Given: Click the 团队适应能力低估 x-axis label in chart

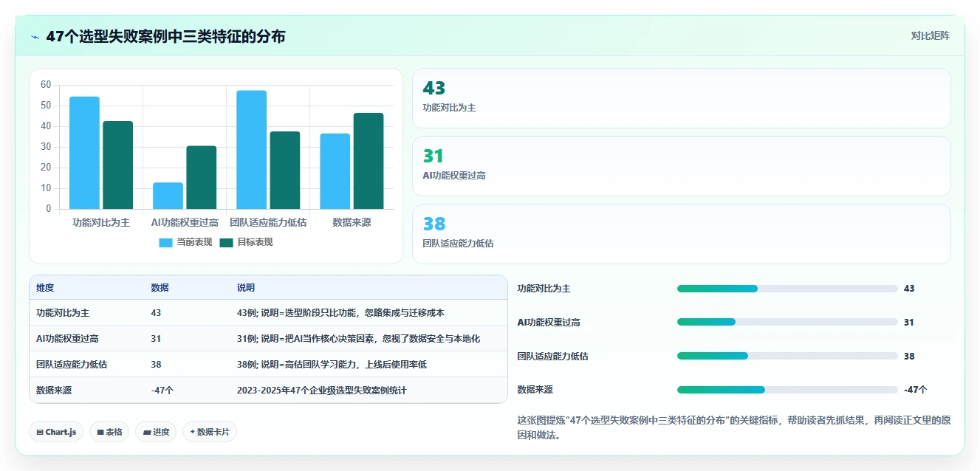Looking at the screenshot, I should 268,222.
